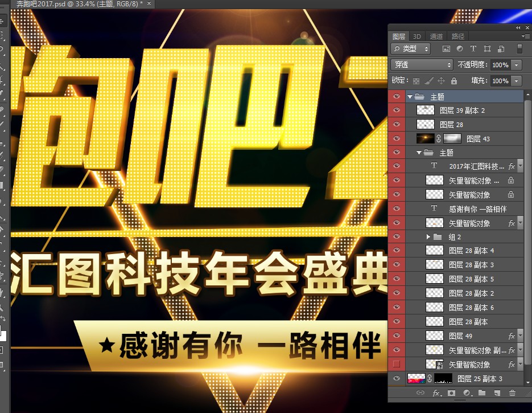
Task: Filter layers by type layer icon
Action: [x=473, y=49]
